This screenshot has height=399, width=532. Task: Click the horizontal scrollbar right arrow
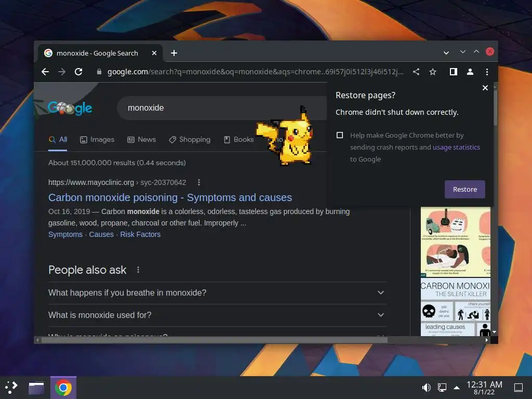[486, 340]
